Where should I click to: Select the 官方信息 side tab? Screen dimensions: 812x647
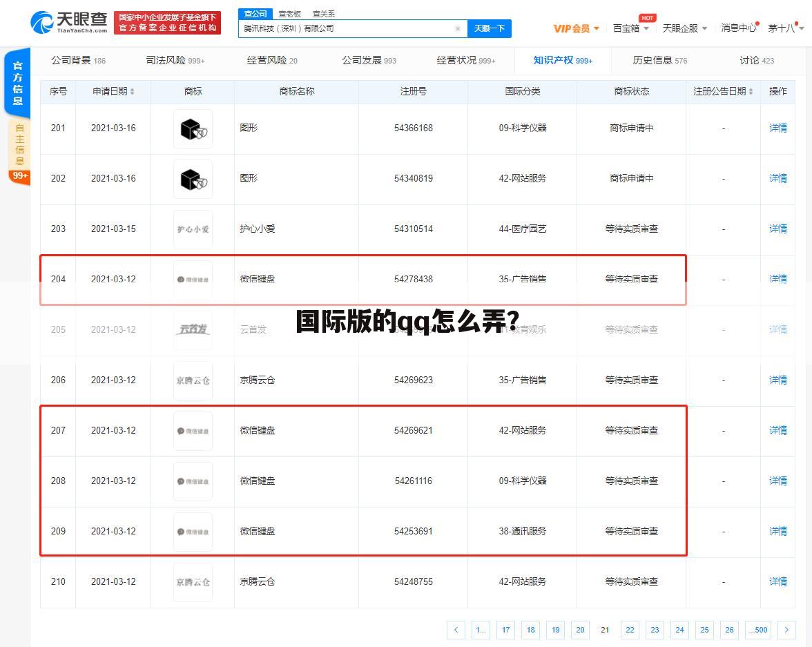18,83
